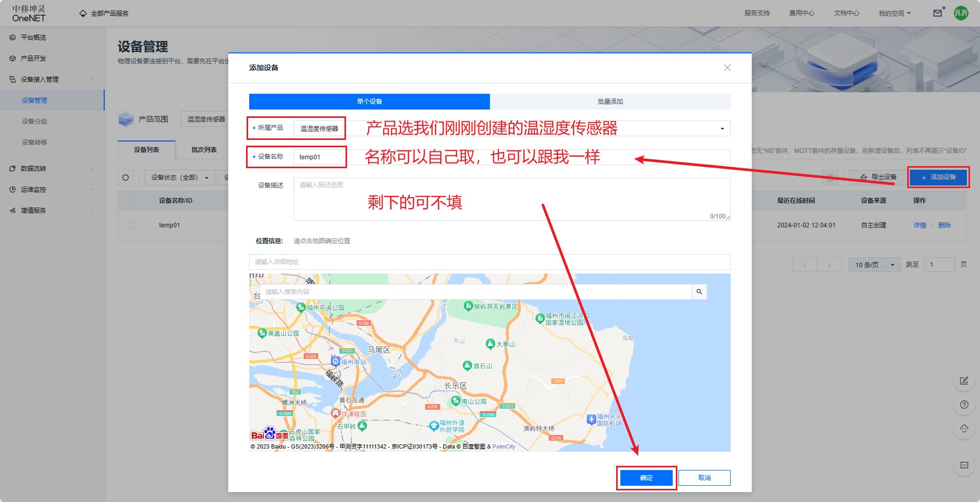The image size is (980, 502).
Task: Switch to the 批量添加 tab
Action: click(610, 102)
